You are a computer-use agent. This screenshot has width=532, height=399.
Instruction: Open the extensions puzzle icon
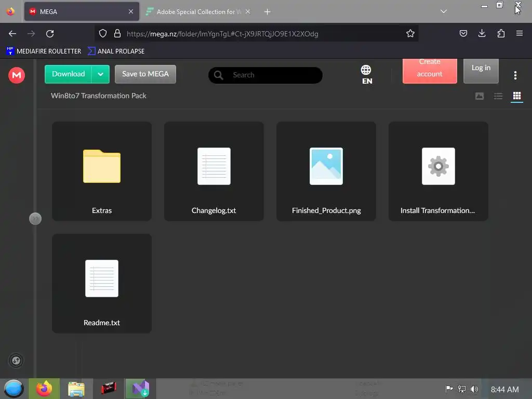point(501,33)
